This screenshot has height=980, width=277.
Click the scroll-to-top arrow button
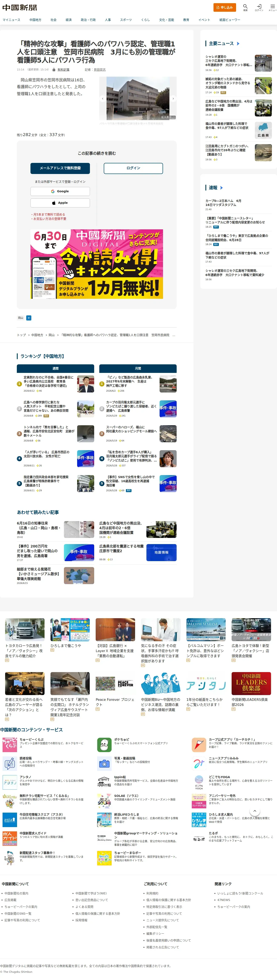point(255,811)
